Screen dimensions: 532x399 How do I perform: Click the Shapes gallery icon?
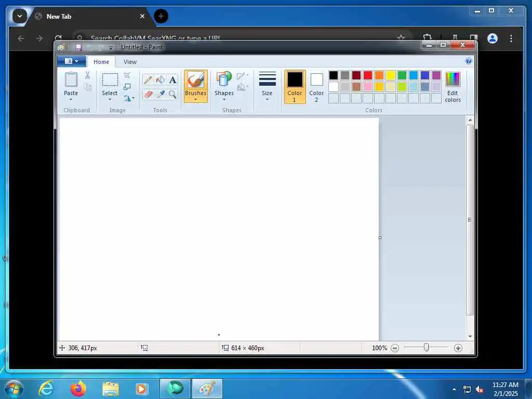pyautogui.click(x=224, y=79)
